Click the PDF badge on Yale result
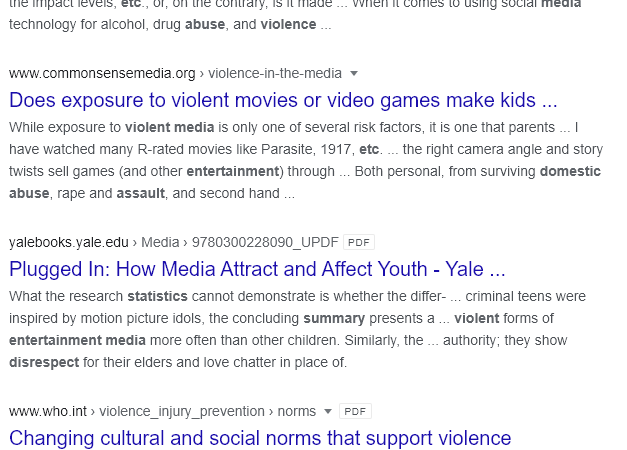 [x=359, y=242]
